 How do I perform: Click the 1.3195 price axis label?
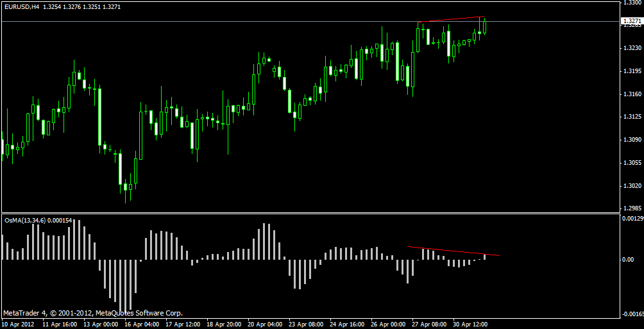(632, 71)
